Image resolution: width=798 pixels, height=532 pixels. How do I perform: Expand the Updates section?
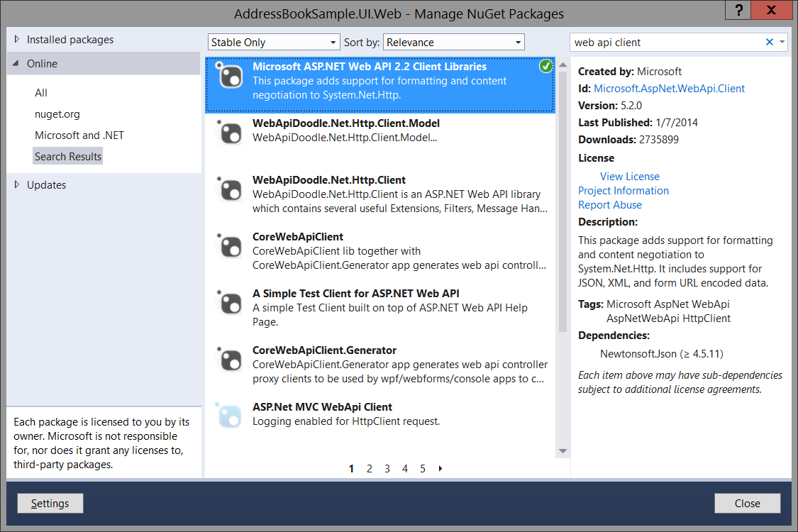17,185
